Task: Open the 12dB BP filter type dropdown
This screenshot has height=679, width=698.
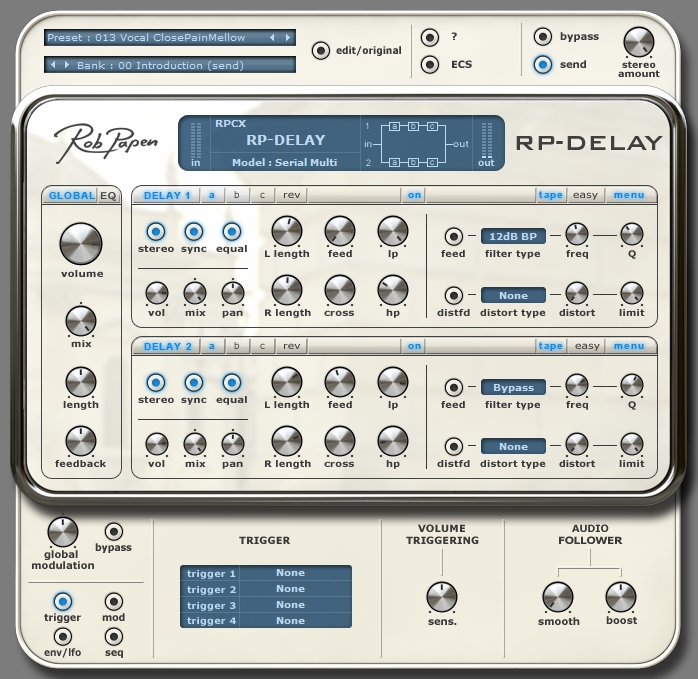Action: (x=513, y=236)
